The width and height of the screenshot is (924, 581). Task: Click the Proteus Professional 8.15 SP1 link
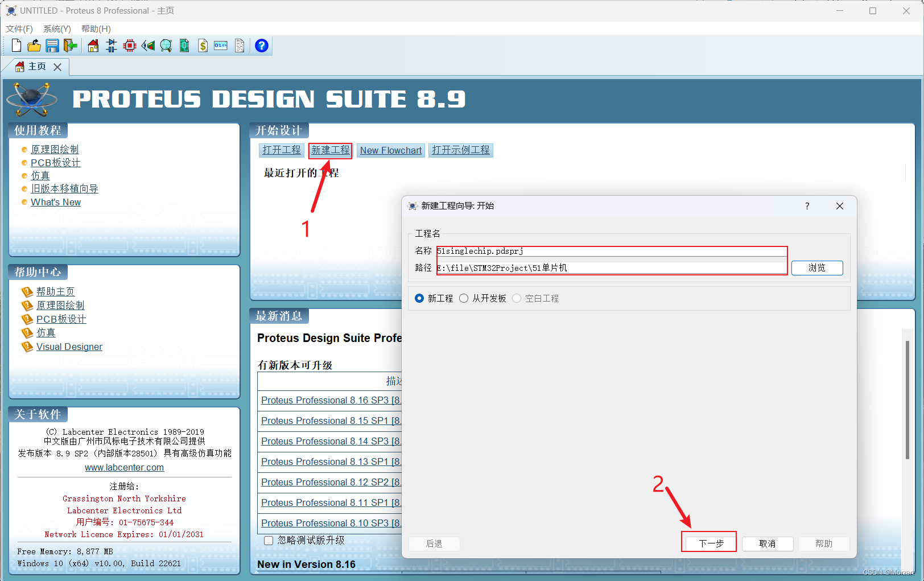(x=331, y=421)
